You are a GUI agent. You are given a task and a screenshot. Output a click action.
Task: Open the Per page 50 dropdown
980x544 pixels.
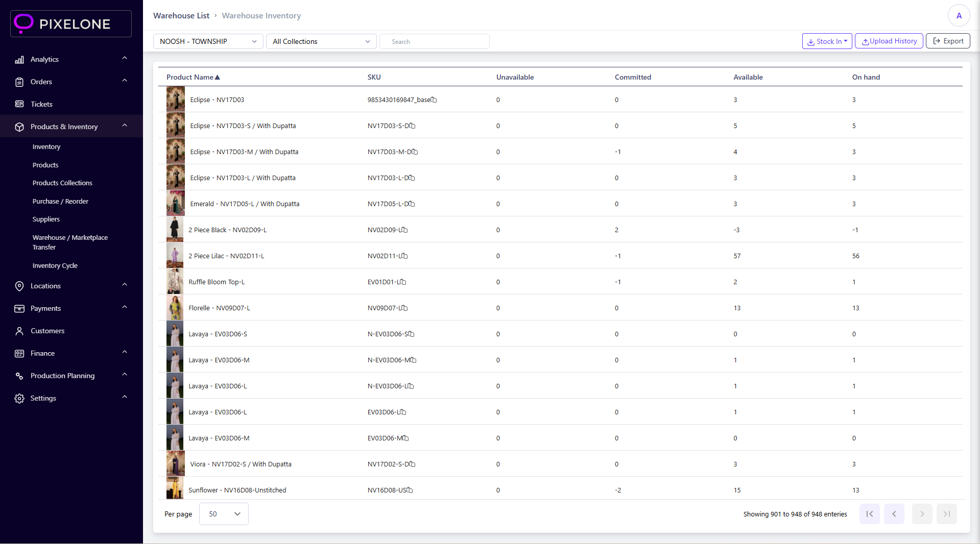(224, 514)
